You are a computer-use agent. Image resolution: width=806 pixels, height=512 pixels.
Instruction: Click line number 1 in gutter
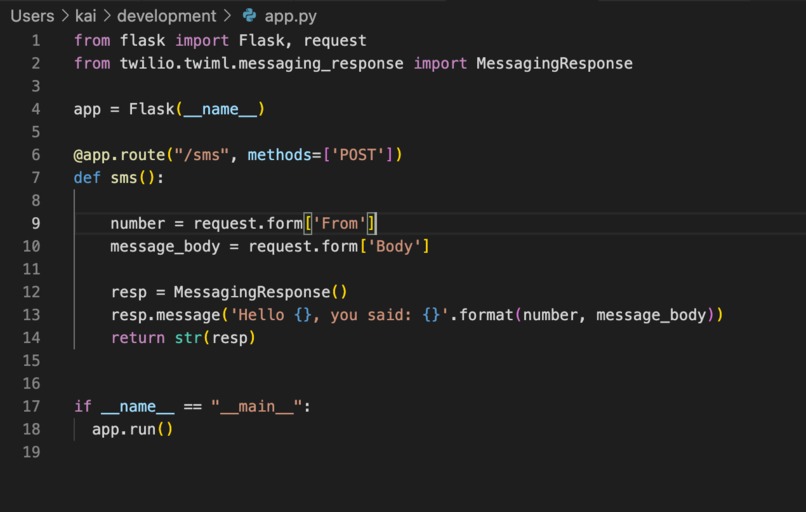pyautogui.click(x=35, y=41)
